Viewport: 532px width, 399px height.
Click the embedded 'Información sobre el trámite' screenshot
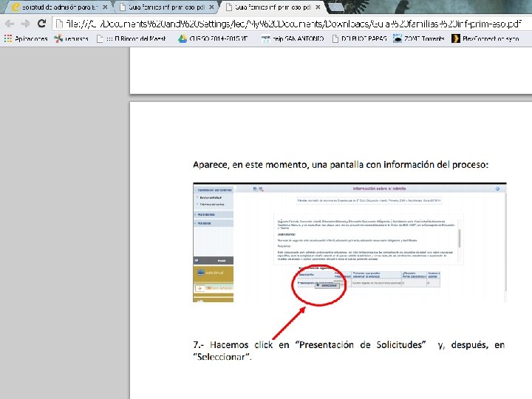click(x=349, y=242)
